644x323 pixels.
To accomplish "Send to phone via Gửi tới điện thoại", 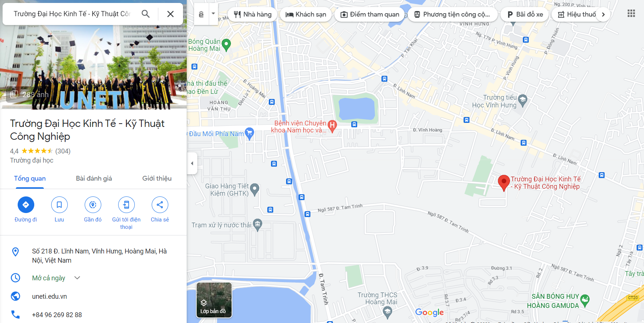I will click(x=126, y=205).
